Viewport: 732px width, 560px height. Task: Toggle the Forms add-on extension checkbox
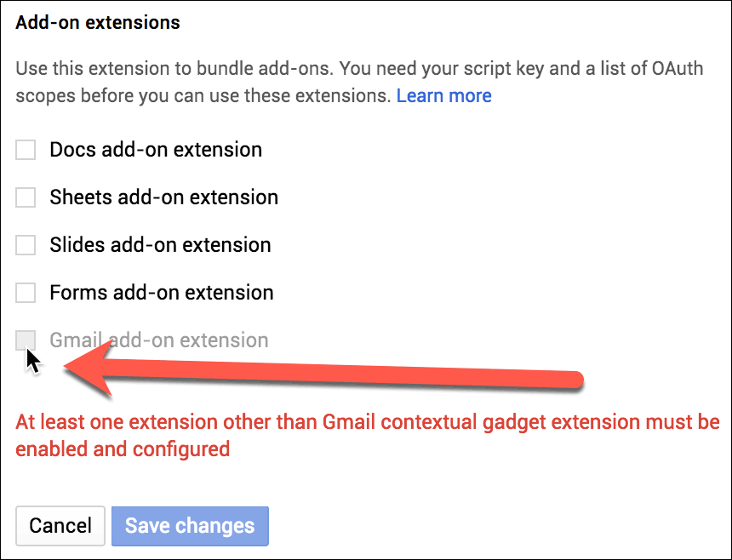click(x=26, y=294)
